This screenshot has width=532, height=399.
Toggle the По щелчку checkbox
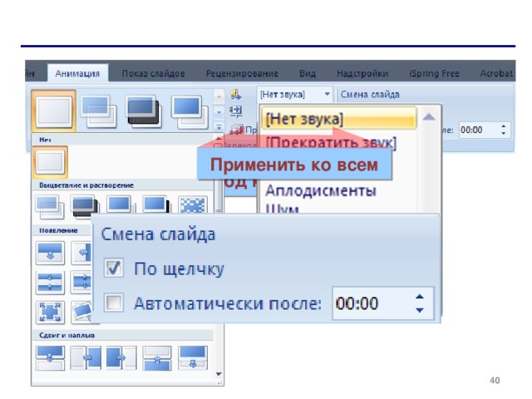[x=114, y=268]
